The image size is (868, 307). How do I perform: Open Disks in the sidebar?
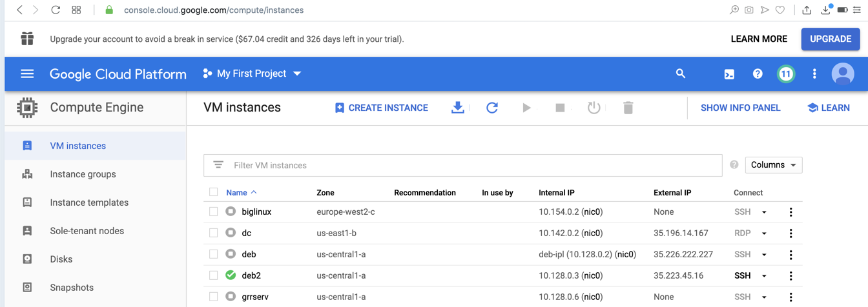pyautogui.click(x=61, y=259)
